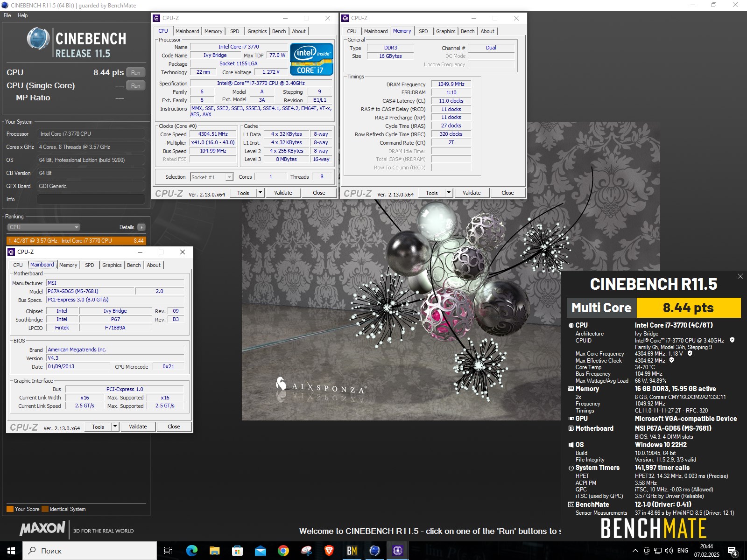Open the CPU ranking dropdown in Cinebench
Viewport: 747px width, 560px height.
44,227
